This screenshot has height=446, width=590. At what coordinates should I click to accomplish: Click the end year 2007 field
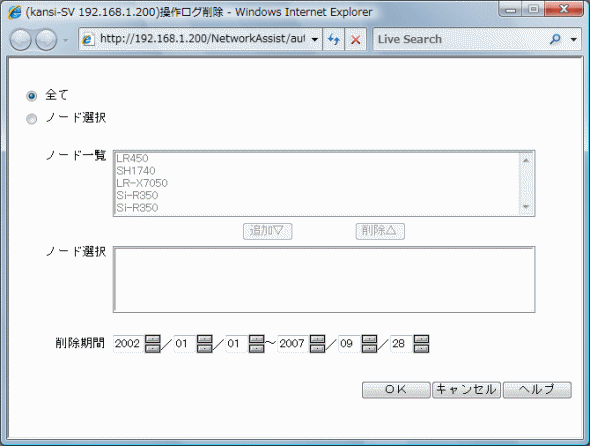(293, 344)
